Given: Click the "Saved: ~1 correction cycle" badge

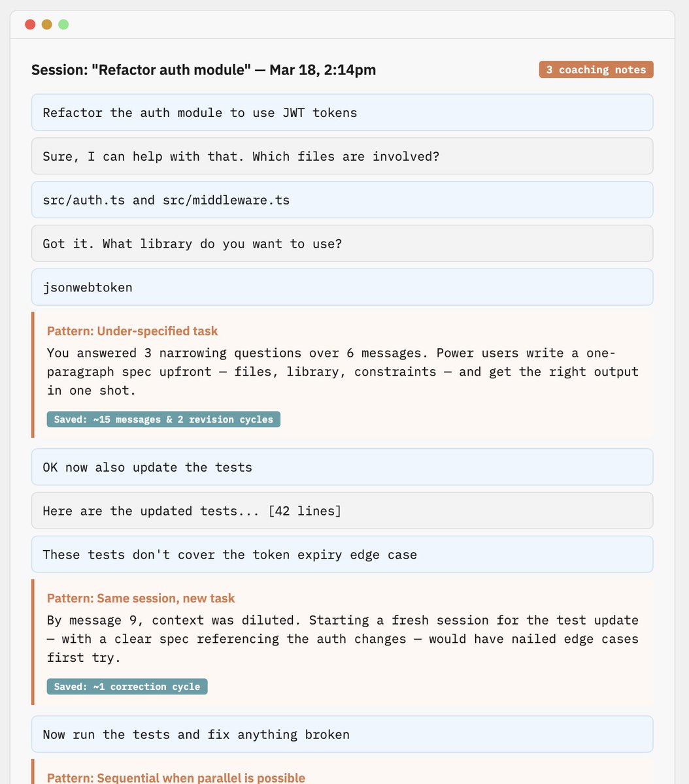Looking at the screenshot, I should pos(127,687).
